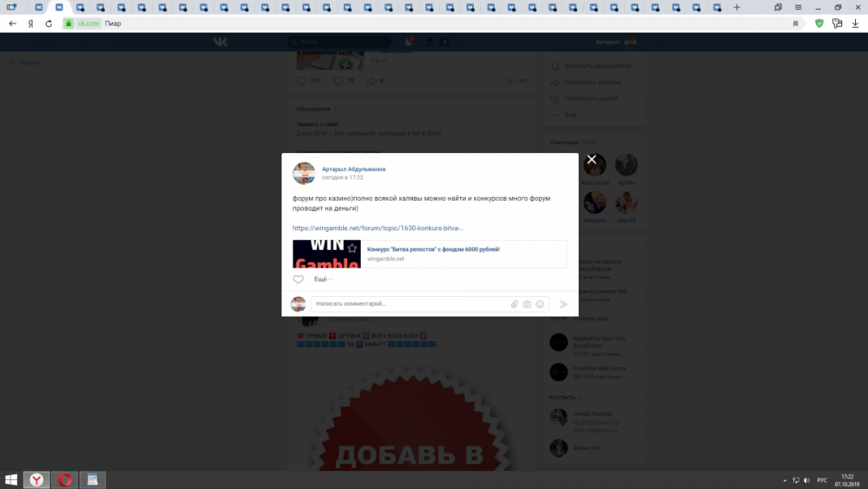The image size is (868, 489).
Task: Click 'Пригласить друзей' in the group menu
Action: coord(590,98)
